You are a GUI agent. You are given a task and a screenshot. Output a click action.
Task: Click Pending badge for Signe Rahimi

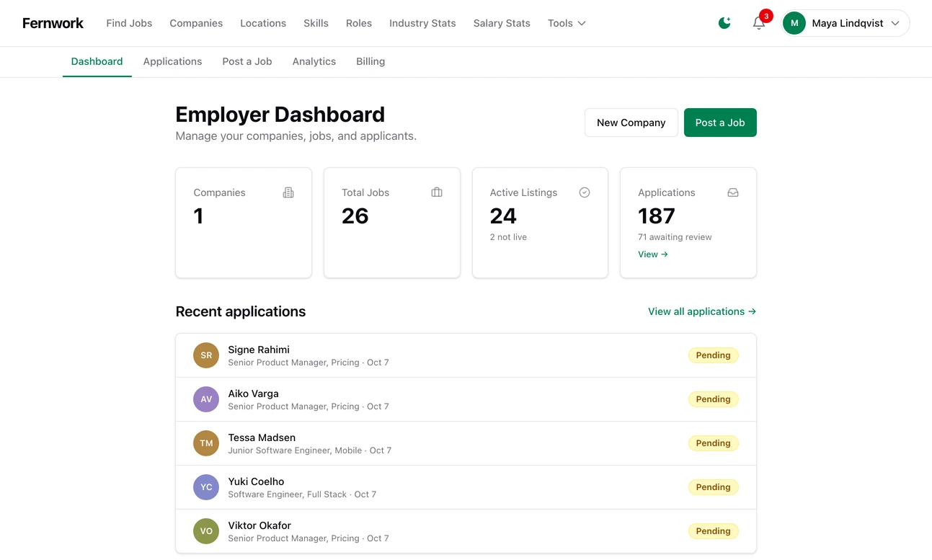[x=714, y=355]
